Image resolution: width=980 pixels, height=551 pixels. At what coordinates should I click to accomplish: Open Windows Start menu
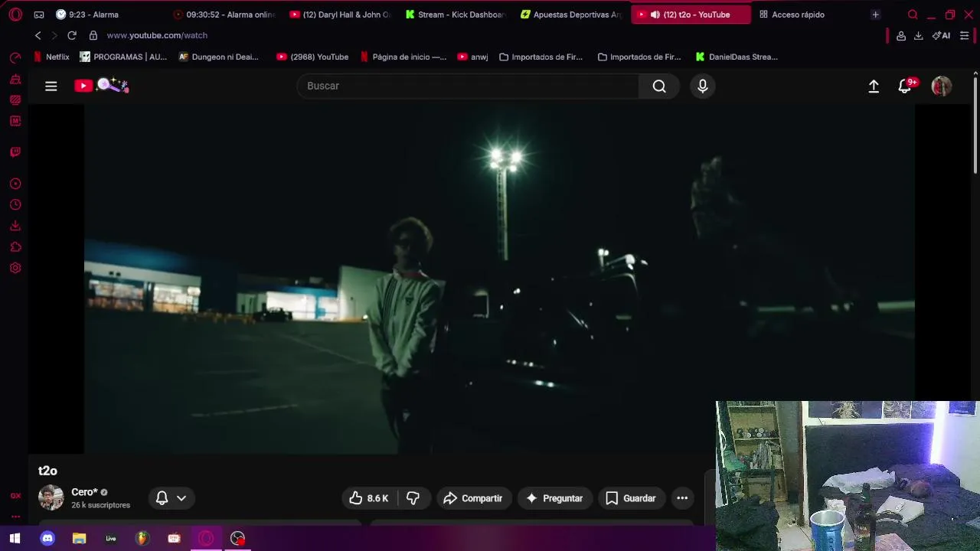(x=15, y=539)
